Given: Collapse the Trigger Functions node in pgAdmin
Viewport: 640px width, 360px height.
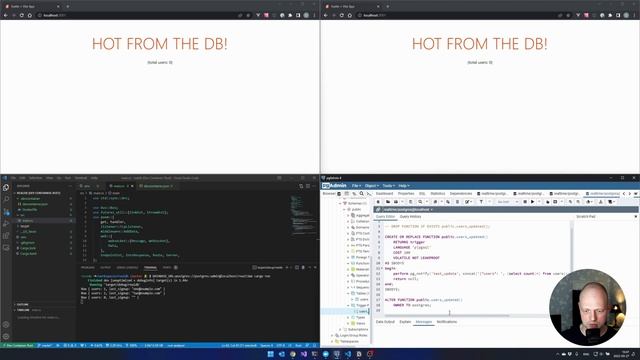Looking at the screenshot, I should pyautogui.click(x=348, y=305).
